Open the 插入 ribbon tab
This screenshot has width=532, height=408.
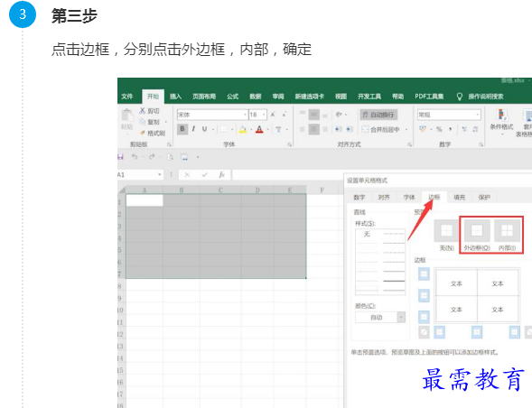pyautogui.click(x=175, y=97)
